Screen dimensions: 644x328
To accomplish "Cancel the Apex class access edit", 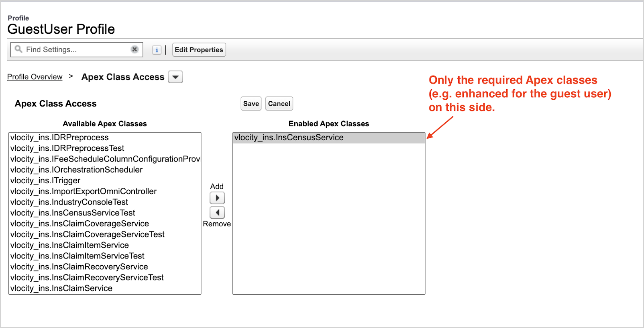I will 279,104.
